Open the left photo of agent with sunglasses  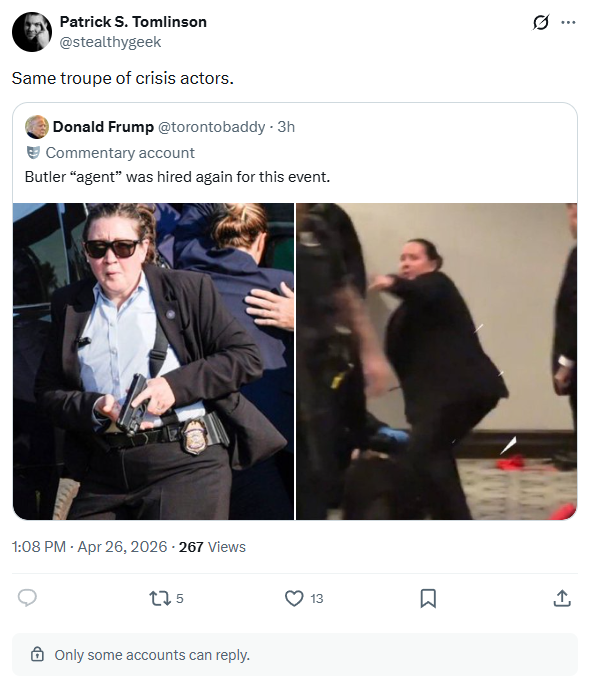click(x=153, y=361)
